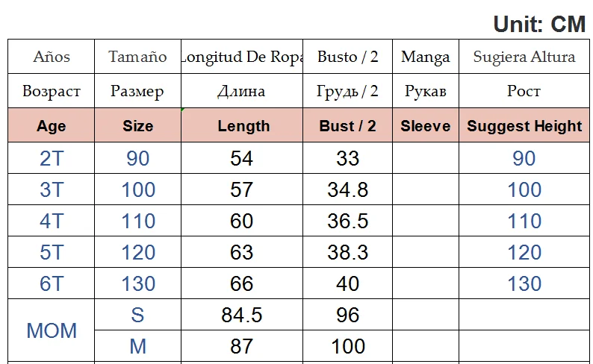Image resolution: width=593 pixels, height=364 pixels.
Task: Click the "Suggest Height" header cell
Action: point(524,126)
